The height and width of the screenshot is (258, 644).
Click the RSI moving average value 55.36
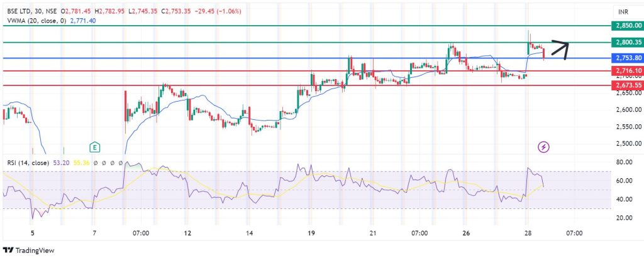tap(81, 163)
